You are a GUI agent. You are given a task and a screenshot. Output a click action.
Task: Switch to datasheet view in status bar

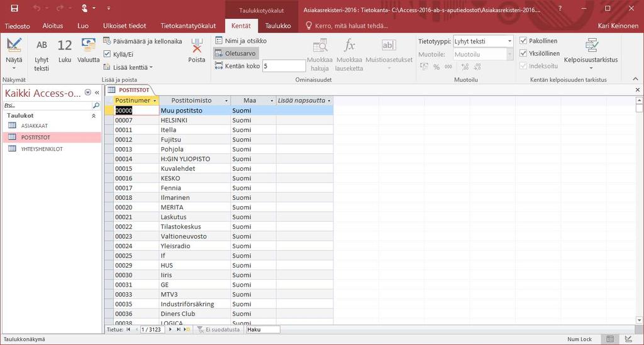point(610,339)
